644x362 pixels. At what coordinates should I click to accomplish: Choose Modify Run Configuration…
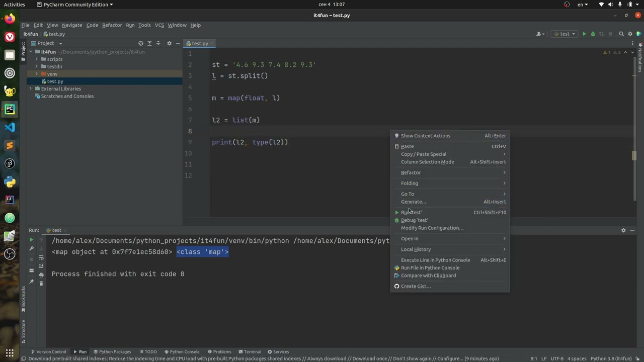tap(450, 228)
